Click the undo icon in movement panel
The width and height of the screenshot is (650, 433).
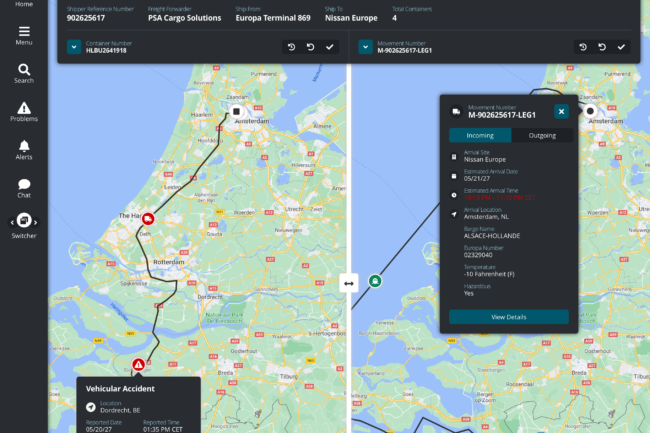click(x=601, y=47)
